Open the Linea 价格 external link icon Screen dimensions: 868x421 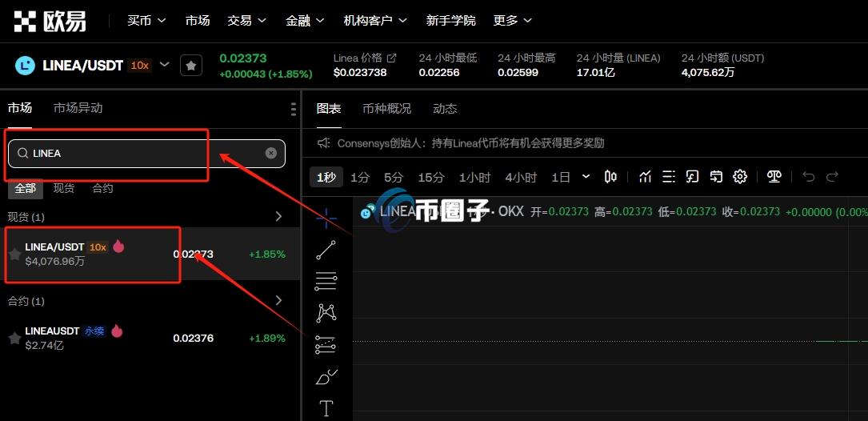pyautogui.click(x=392, y=58)
